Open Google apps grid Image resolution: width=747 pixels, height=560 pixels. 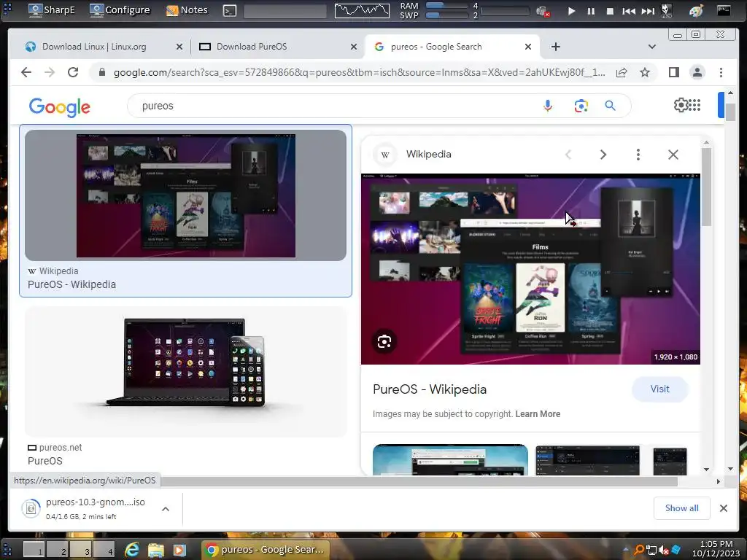694,105
